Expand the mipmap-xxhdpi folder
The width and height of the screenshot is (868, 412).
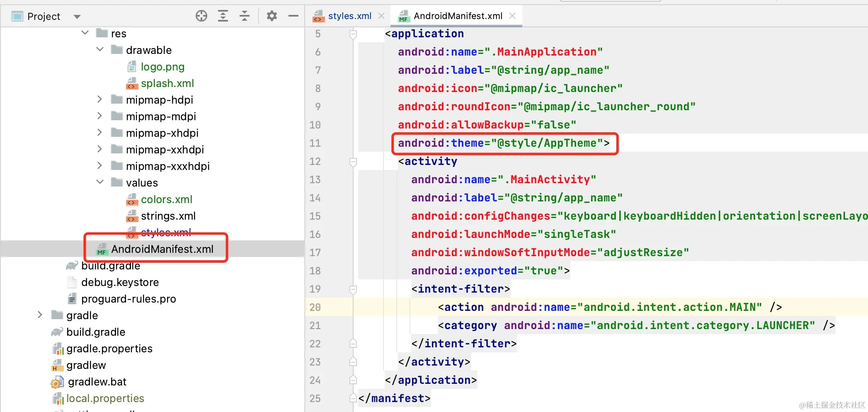coord(99,149)
